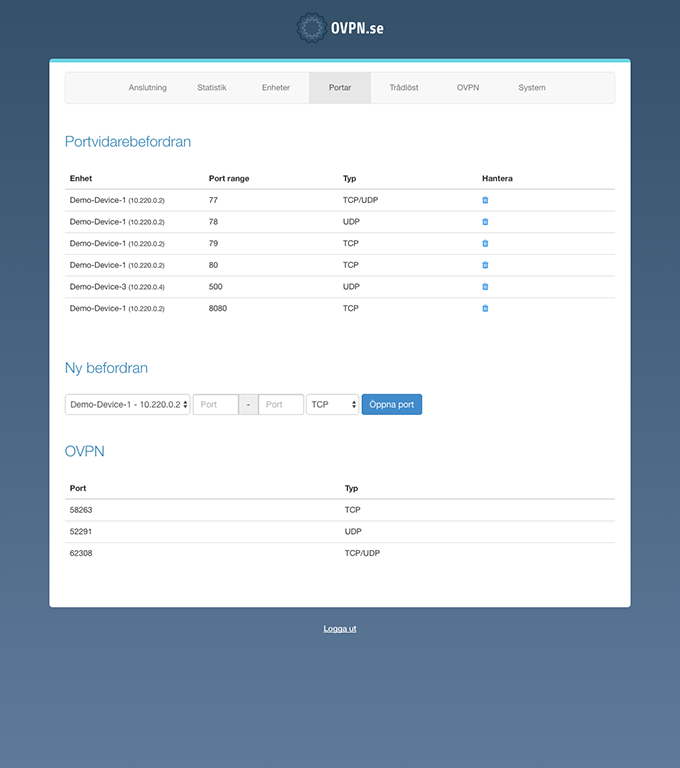
Task: Click the OVPN.se gear logo
Action: (x=311, y=28)
